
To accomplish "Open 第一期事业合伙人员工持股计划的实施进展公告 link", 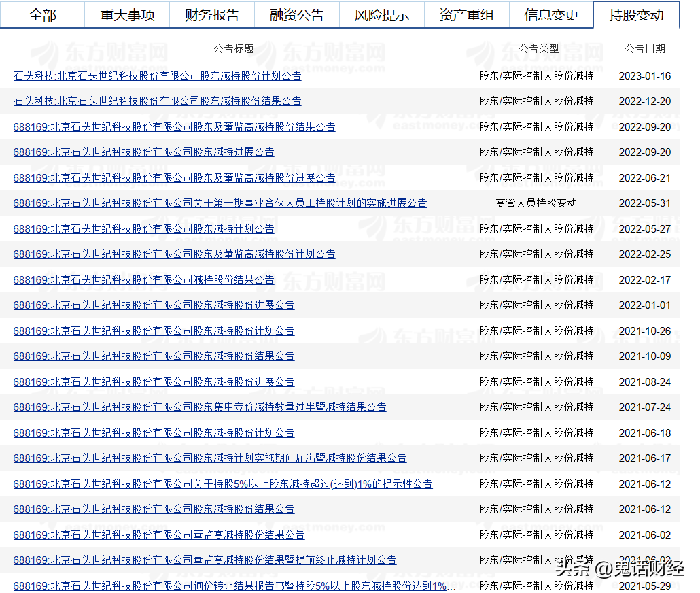I will click(x=220, y=203).
